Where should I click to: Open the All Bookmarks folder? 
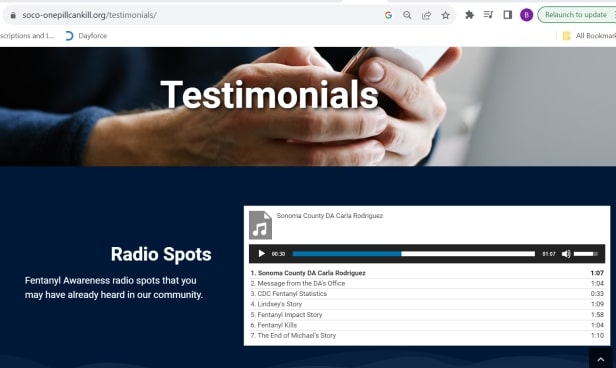tap(589, 36)
